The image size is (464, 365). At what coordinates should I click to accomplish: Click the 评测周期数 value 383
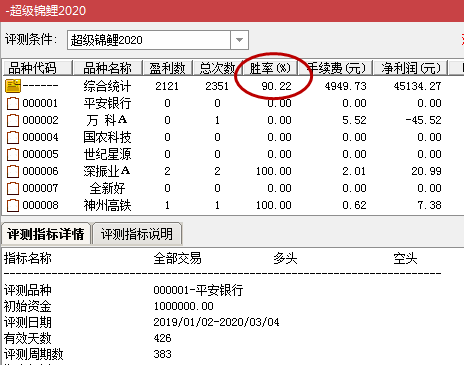click(x=162, y=354)
